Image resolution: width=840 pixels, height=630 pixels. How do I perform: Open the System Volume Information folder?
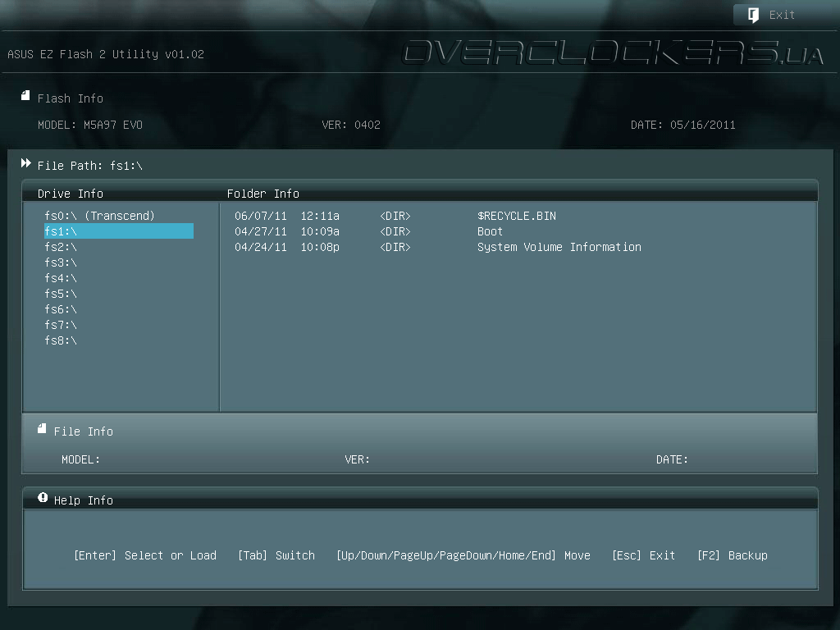559,247
